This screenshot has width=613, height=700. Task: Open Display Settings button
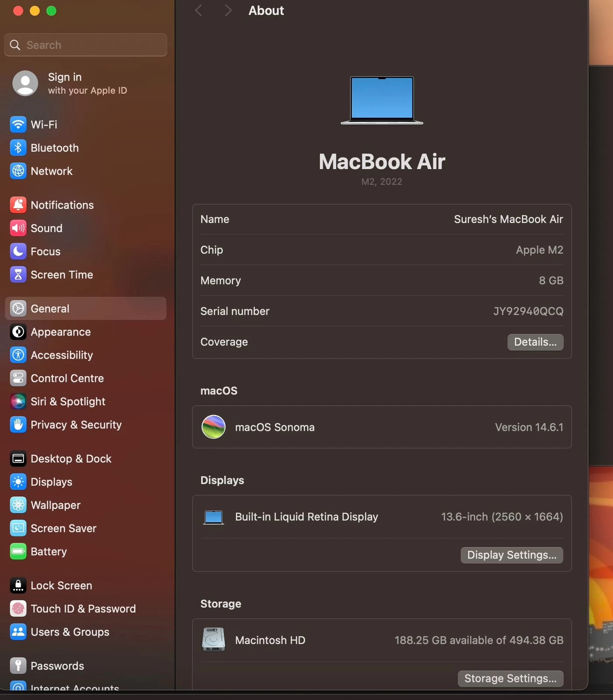(x=512, y=555)
